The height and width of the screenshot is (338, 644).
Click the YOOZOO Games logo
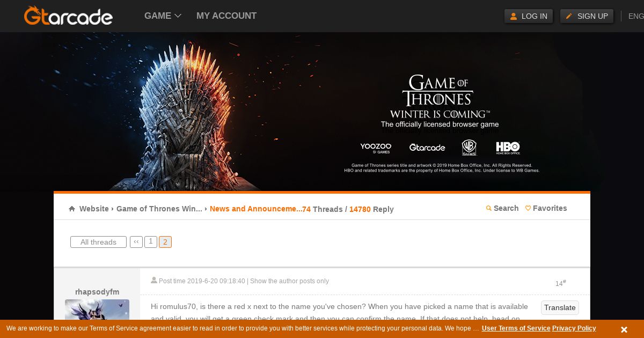[x=376, y=148]
